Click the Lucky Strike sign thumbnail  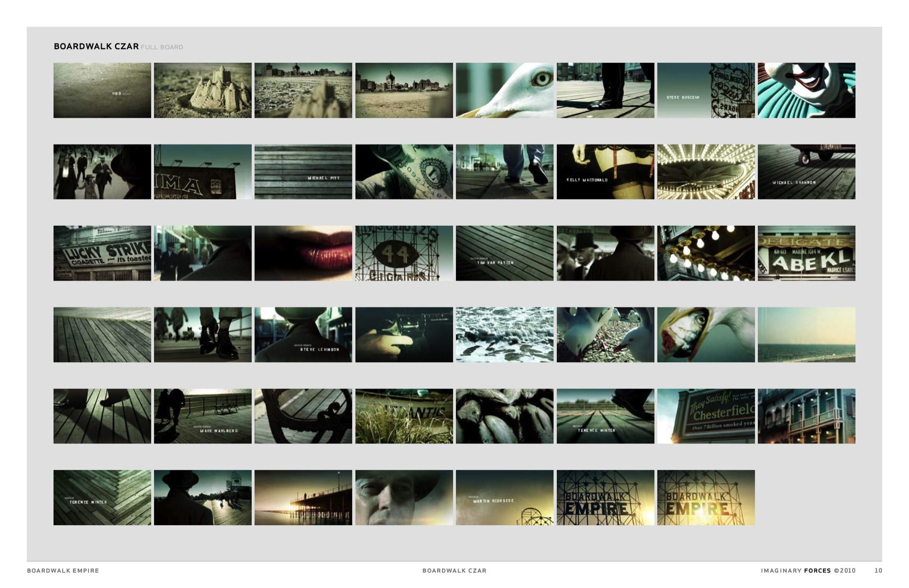102,253
